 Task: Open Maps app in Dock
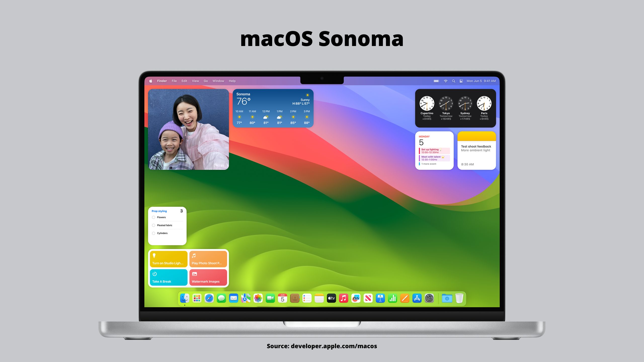(x=245, y=298)
